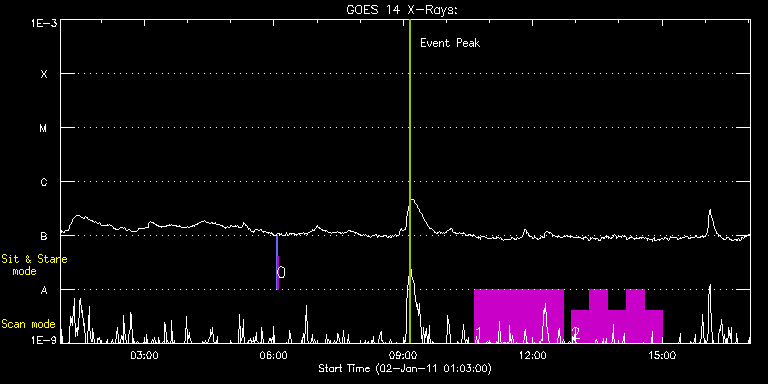The width and height of the screenshot is (768, 384).
Task: Click the GOES 14 X-Rays title
Action: point(402,10)
